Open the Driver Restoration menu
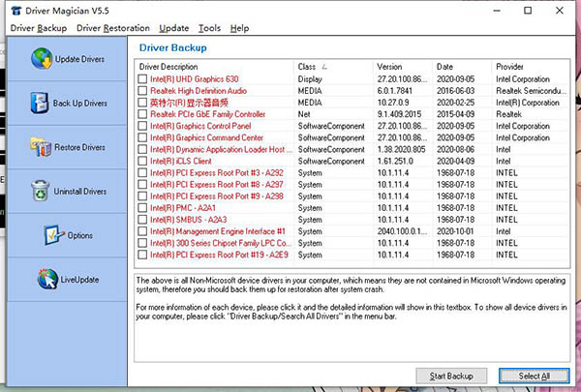 coord(113,28)
